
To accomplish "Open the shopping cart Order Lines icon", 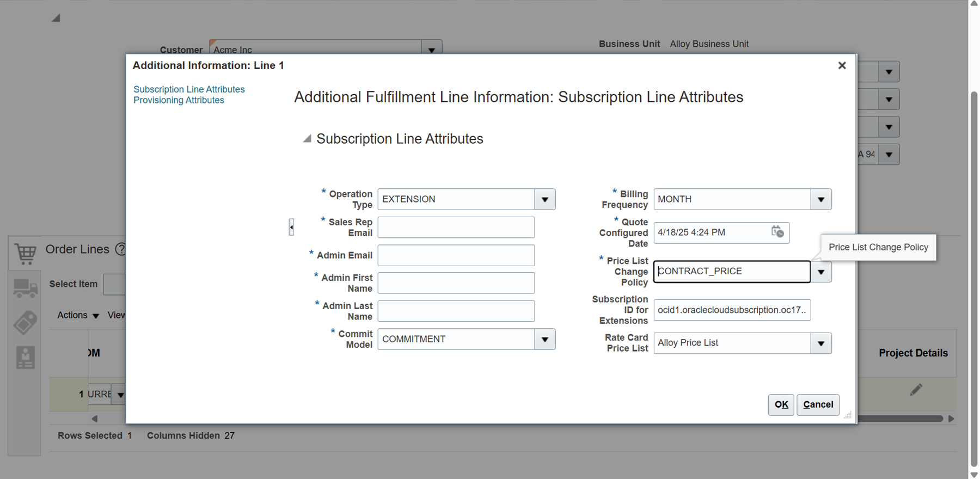I will [x=25, y=253].
